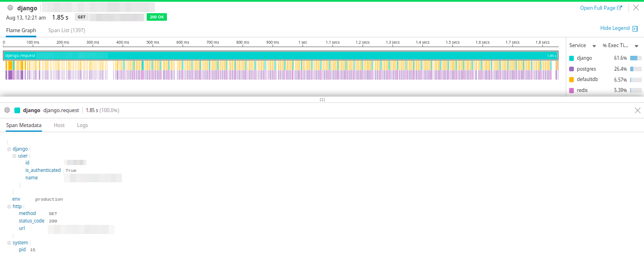Image resolution: width=644 pixels, height=253 pixels.
Task: Click the pid key under system
Action: click(x=22, y=250)
